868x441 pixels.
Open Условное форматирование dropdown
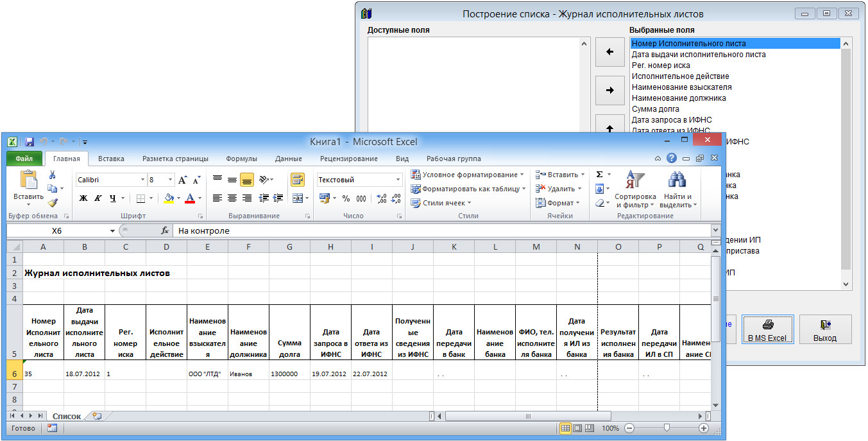[x=468, y=175]
